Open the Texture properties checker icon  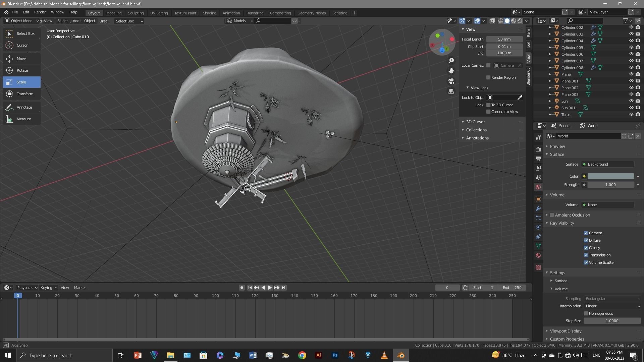[x=538, y=267]
